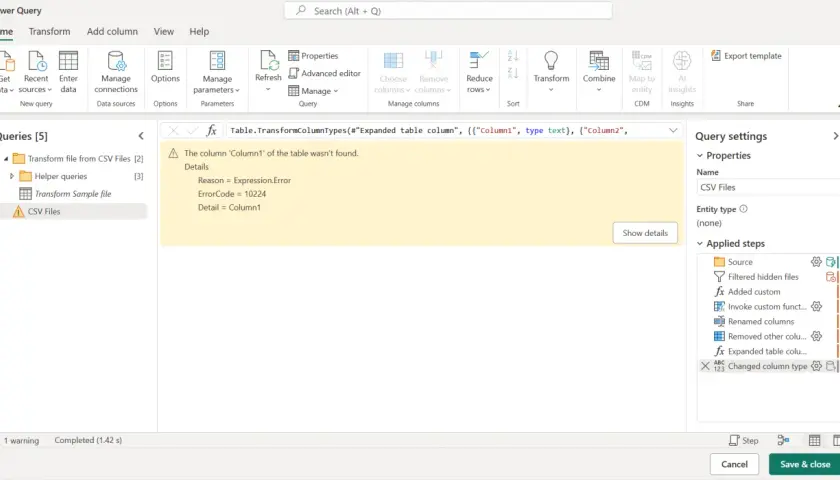Click Choose columns icon
Image resolution: width=840 pixels, height=480 pixels.
pyautogui.click(x=393, y=61)
